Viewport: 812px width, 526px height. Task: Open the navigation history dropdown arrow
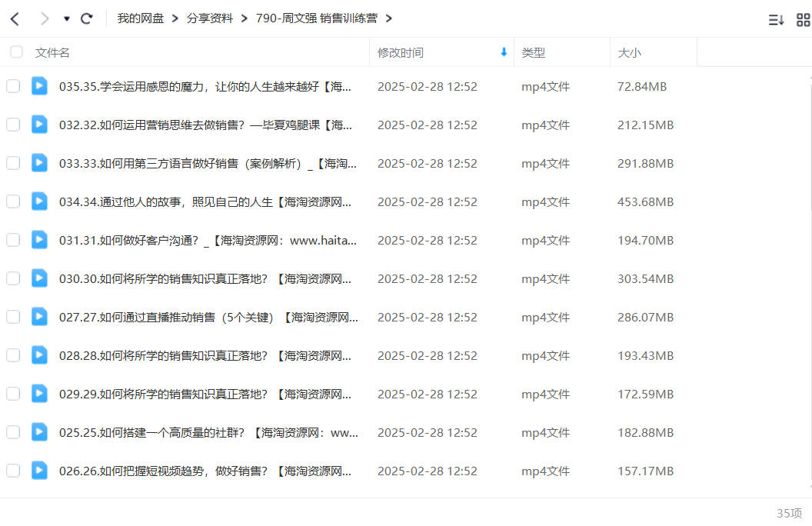pos(67,19)
